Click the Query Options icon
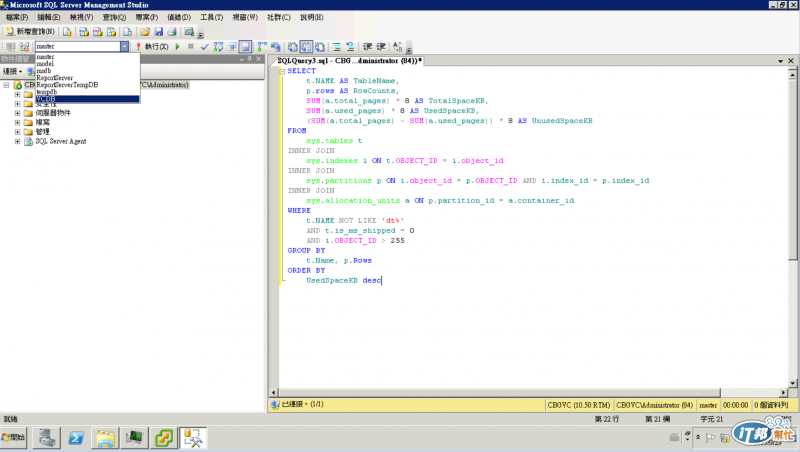Viewport: 800px width, 452px height. click(x=232, y=46)
